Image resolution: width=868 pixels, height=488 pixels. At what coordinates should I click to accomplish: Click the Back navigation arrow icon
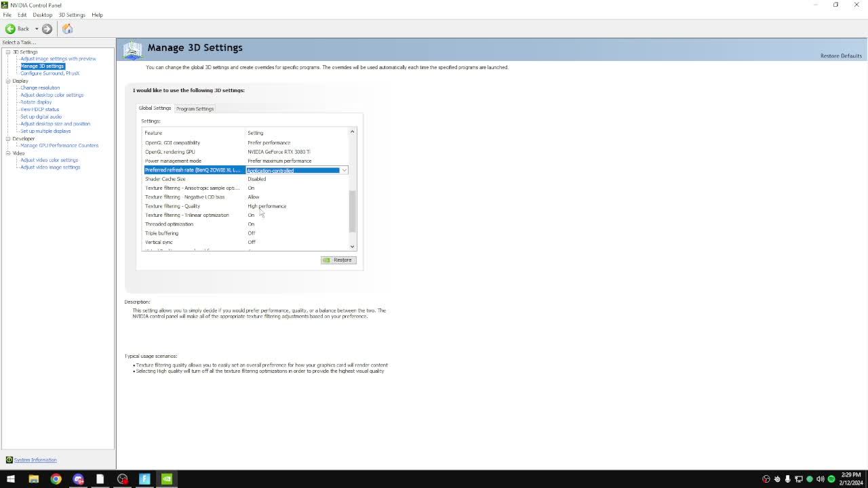pos(10,28)
